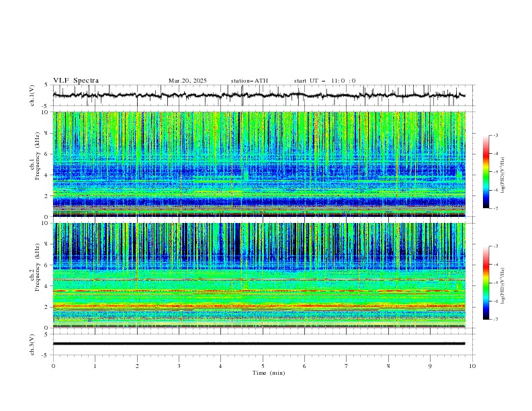
Task: Click the ch.2 spectrogram plot area
Action: click(x=259, y=275)
